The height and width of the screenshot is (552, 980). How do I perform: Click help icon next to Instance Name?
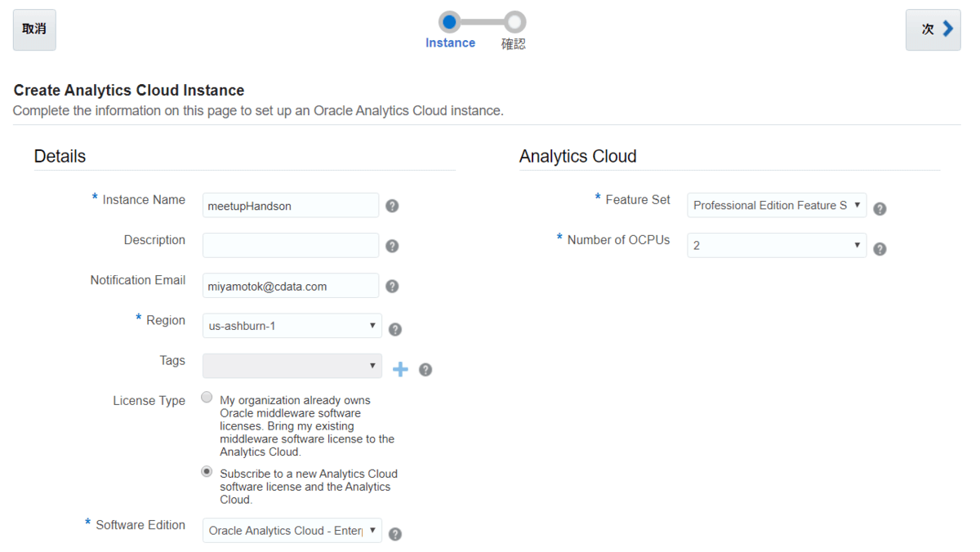coord(392,206)
